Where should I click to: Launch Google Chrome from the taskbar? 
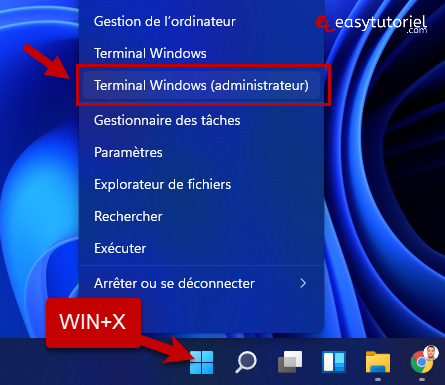click(422, 361)
